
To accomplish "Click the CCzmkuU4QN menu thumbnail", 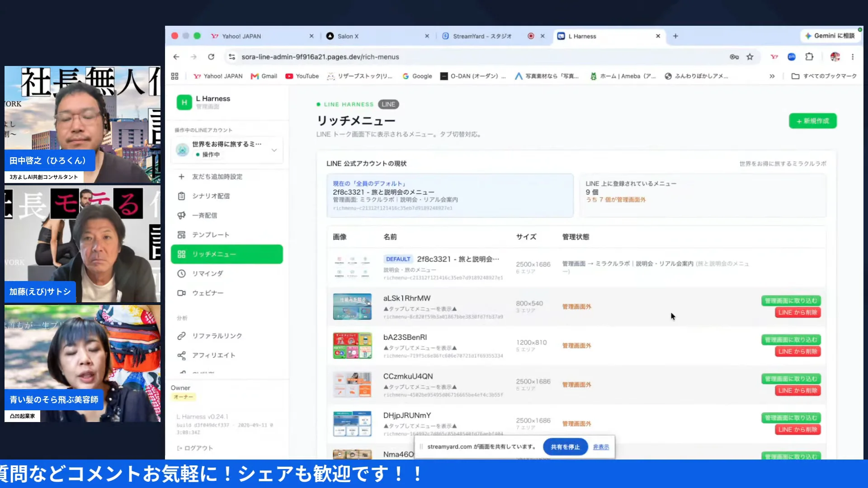I will [x=352, y=385].
